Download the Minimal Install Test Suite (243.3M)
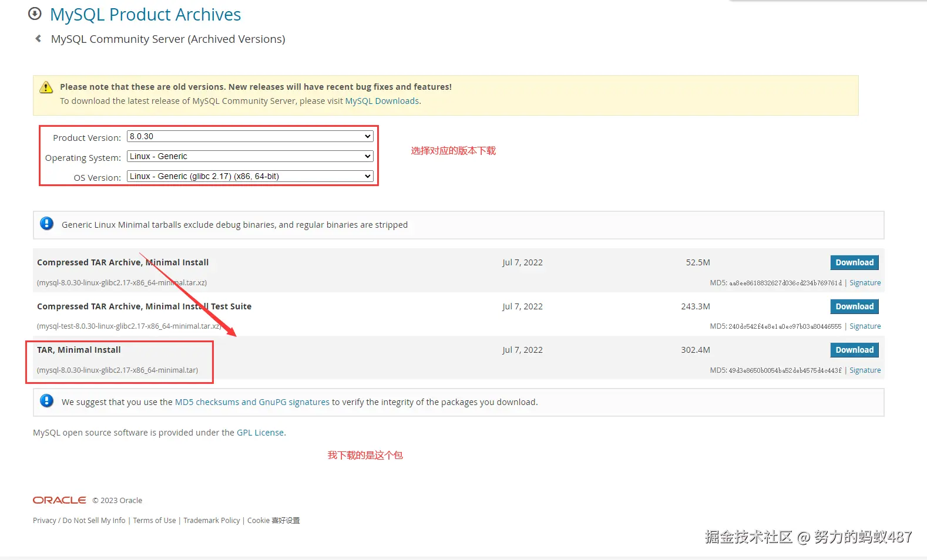Screen dimensions: 927x560 pos(854,306)
